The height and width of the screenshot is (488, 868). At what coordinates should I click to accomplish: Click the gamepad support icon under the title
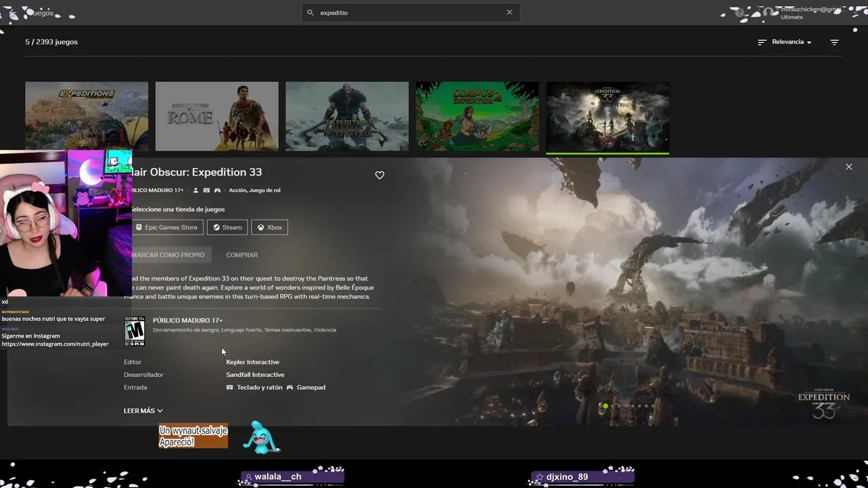(x=217, y=190)
